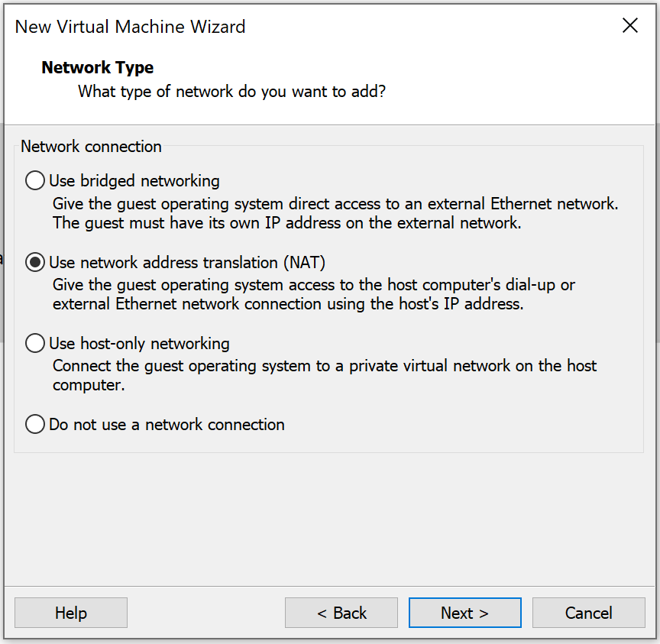This screenshot has width=660, height=644.
Task: Click the question 'What type of network do you want to add?'
Action: pyautogui.click(x=231, y=91)
